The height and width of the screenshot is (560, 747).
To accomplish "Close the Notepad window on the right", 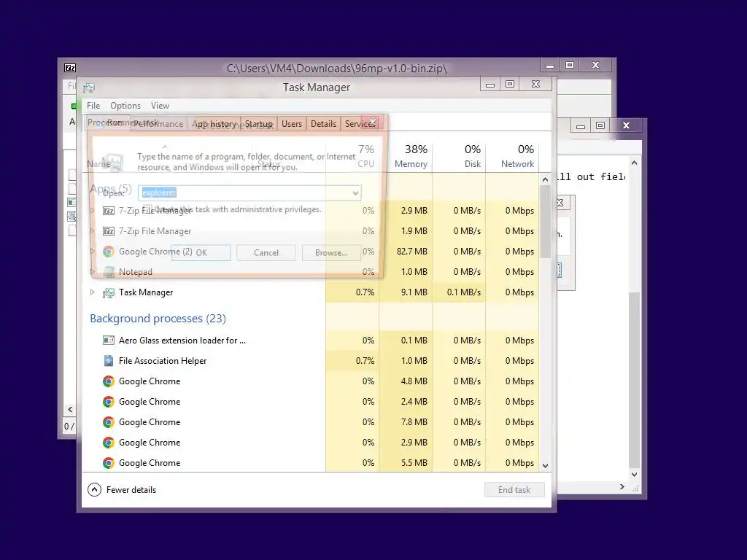I will 627,125.
